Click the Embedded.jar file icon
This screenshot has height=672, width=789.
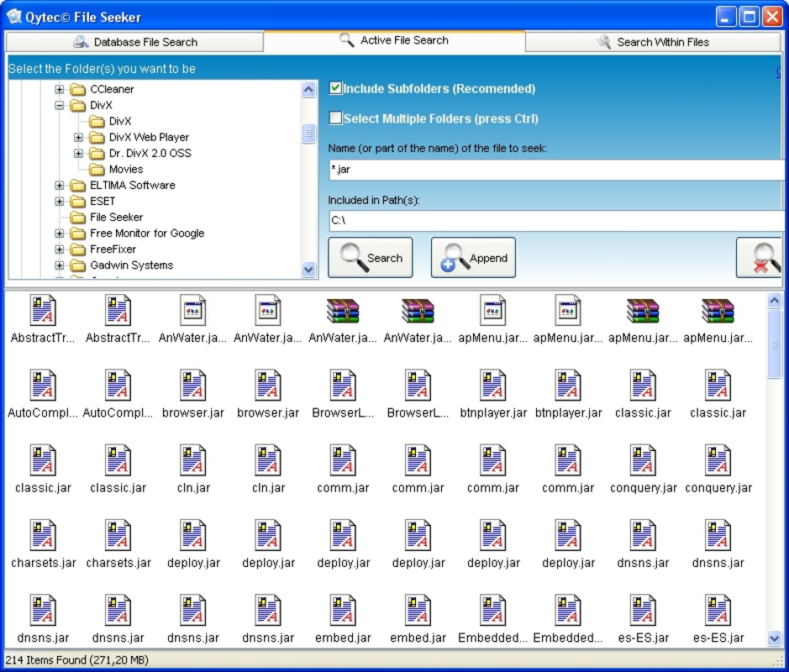[492, 610]
